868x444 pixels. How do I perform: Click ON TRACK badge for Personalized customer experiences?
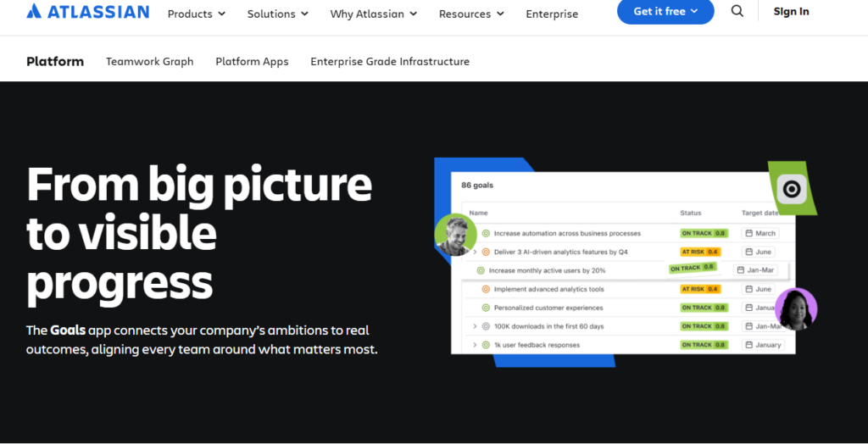pyautogui.click(x=704, y=308)
